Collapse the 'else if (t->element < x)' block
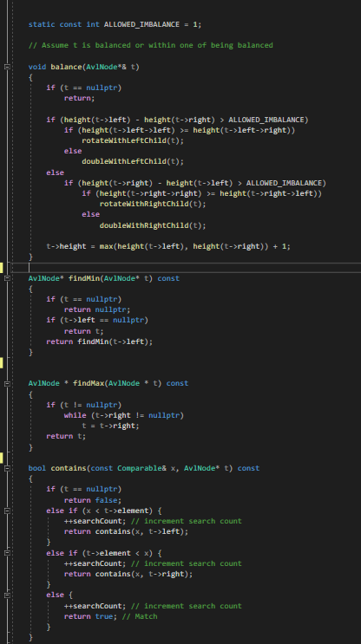The width and height of the screenshot is (361, 644). click(7, 553)
